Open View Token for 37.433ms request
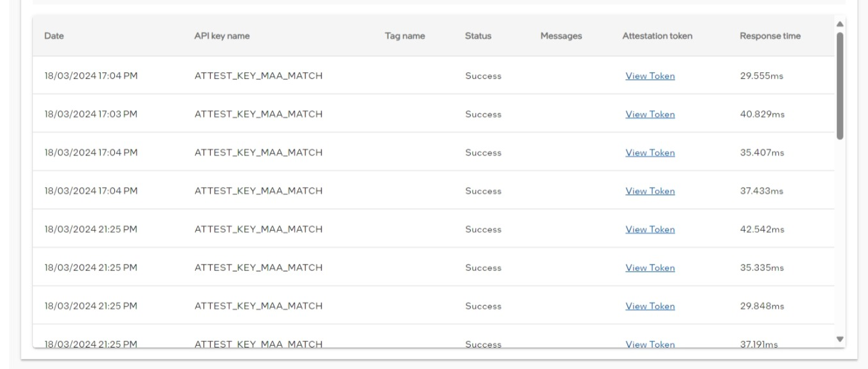 [x=650, y=191]
